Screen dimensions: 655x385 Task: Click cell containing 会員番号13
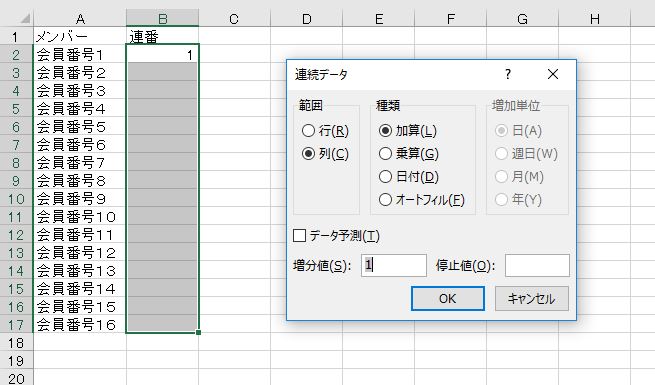click(80, 270)
